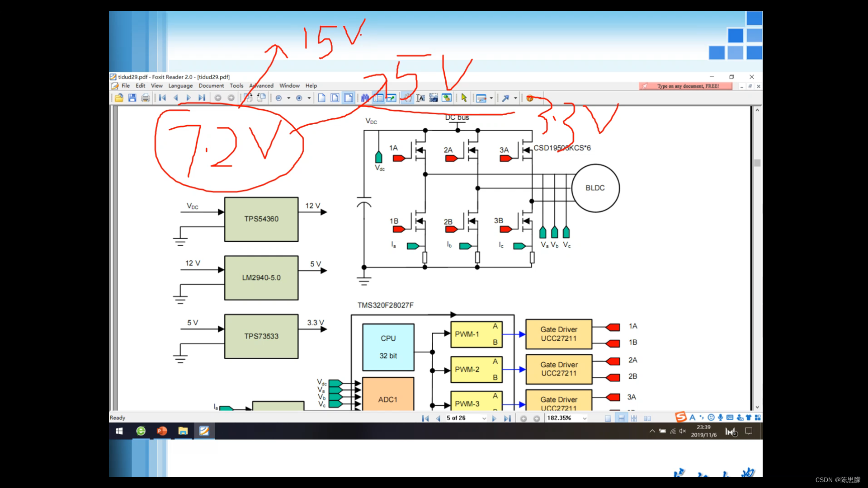Screen dimensions: 868x488
Task: Click next page arrow in status bar
Action: pyautogui.click(x=494, y=418)
